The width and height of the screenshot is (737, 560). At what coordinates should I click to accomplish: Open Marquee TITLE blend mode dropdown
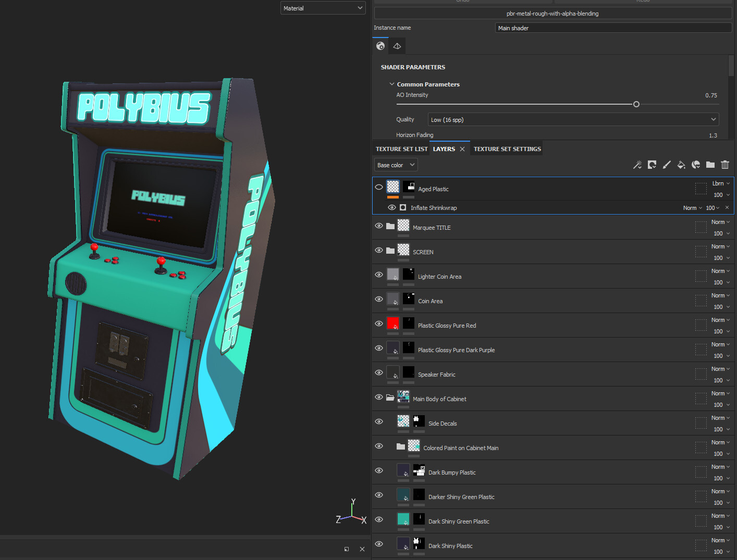click(721, 222)
